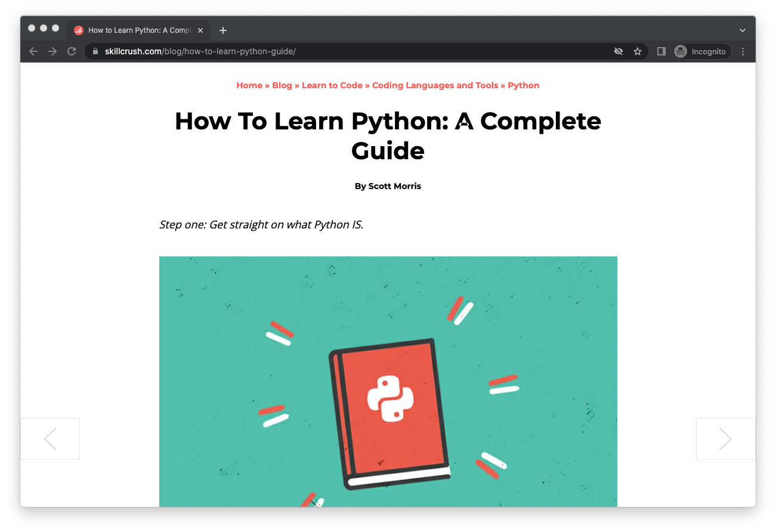Open the side panel icon
This screenshot has width=776, height=532.
(661, 51)
